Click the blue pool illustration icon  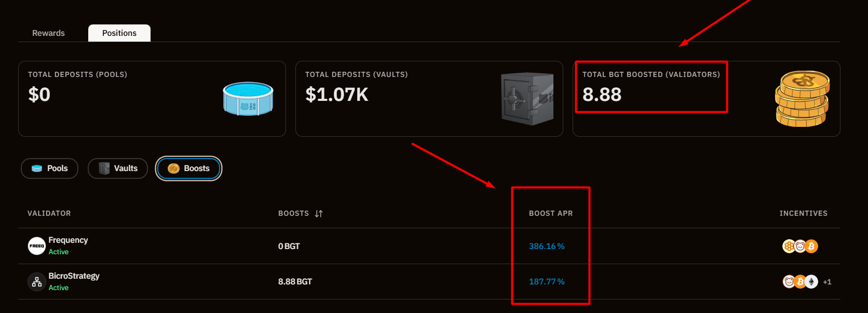[248, 99]
